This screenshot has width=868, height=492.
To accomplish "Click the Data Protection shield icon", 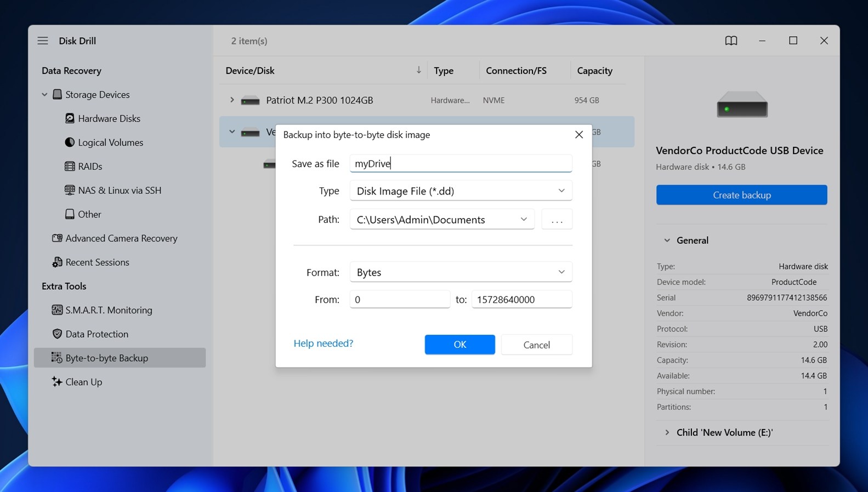I will 57,334.
